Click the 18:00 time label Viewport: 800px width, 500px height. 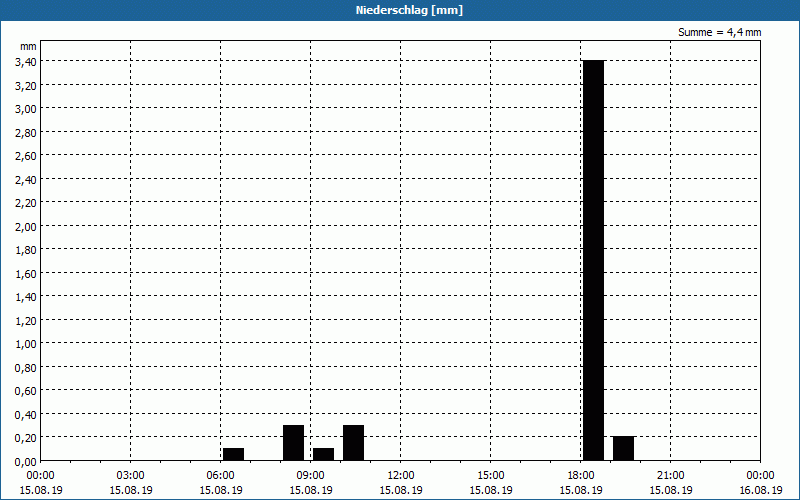pos(581,476)
